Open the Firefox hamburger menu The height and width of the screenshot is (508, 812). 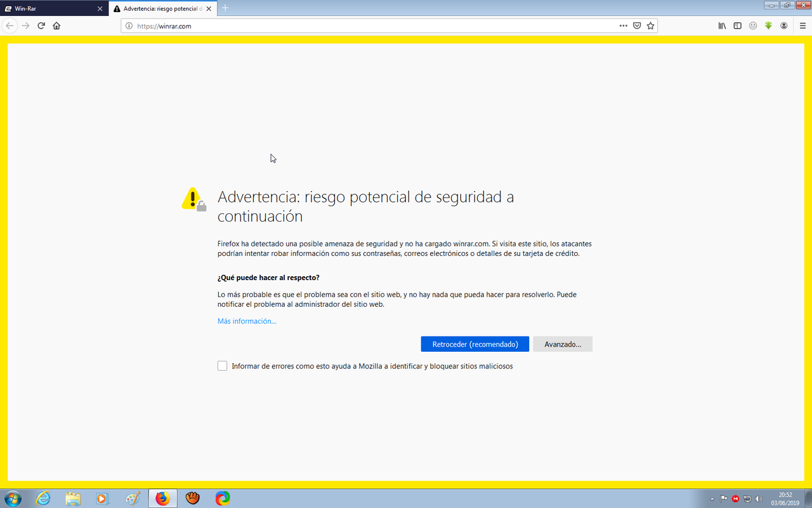(x=802, y=26)
